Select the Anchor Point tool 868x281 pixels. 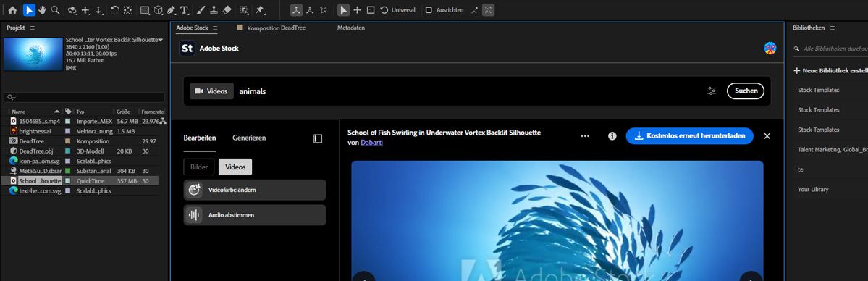click(128, 10)
